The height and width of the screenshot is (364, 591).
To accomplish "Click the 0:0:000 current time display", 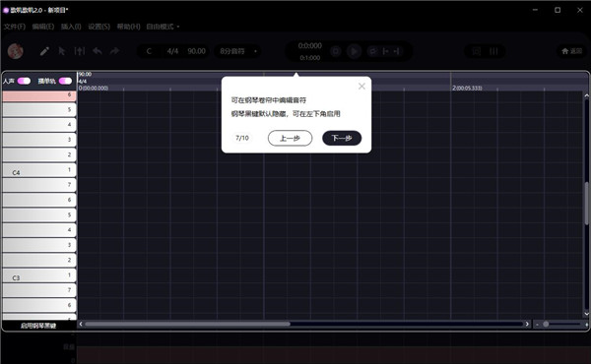I will click(x=310, y=45).
